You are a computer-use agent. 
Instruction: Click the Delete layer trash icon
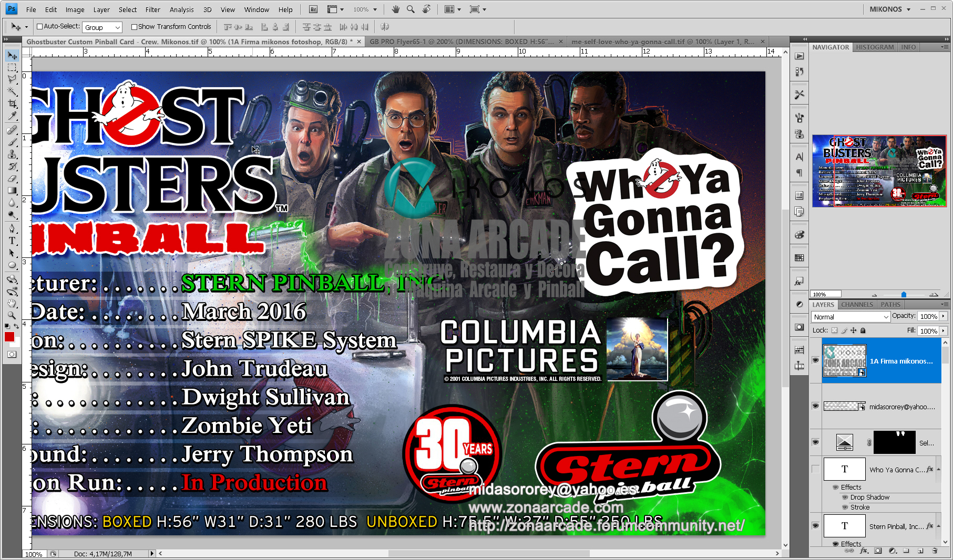click(x=935, y=551)
